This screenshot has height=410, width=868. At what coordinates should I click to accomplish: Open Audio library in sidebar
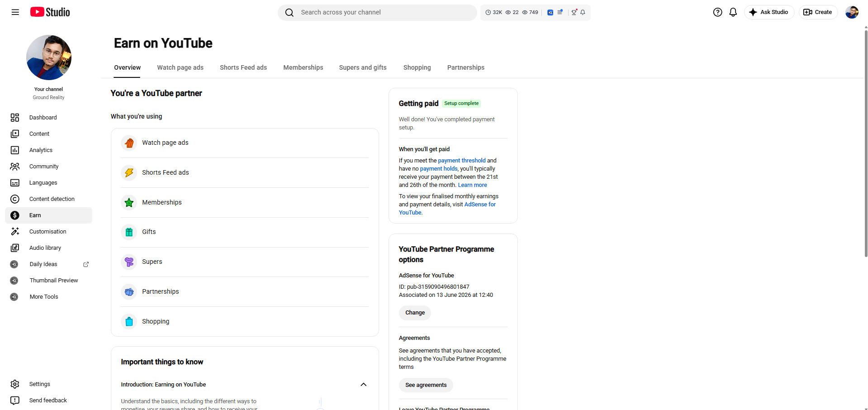pos(48,248)
